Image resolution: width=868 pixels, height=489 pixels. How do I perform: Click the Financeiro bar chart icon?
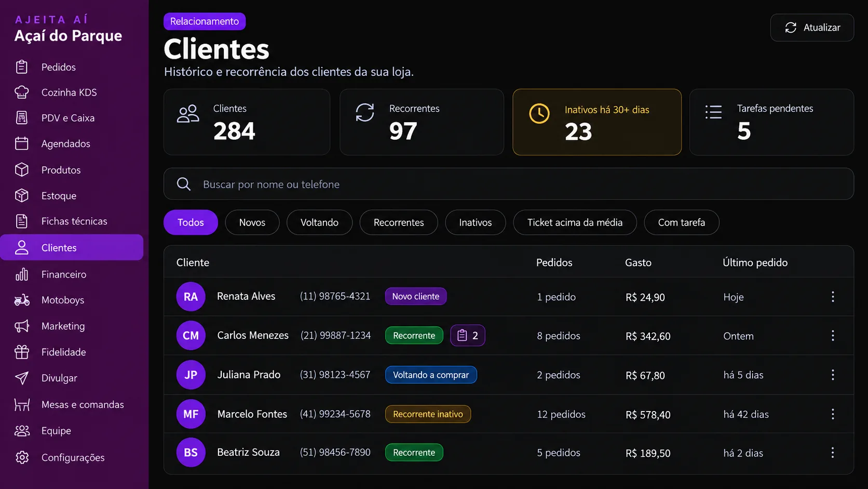(22, 274)
